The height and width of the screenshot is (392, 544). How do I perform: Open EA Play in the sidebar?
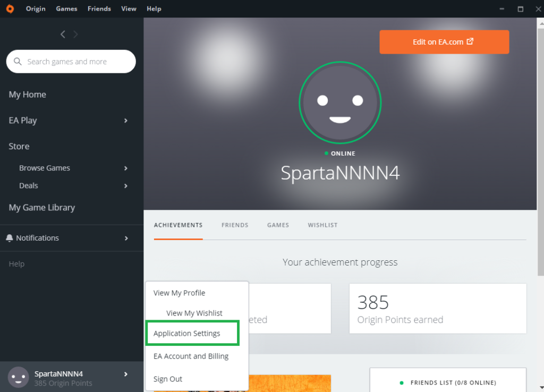click(22, 121)
